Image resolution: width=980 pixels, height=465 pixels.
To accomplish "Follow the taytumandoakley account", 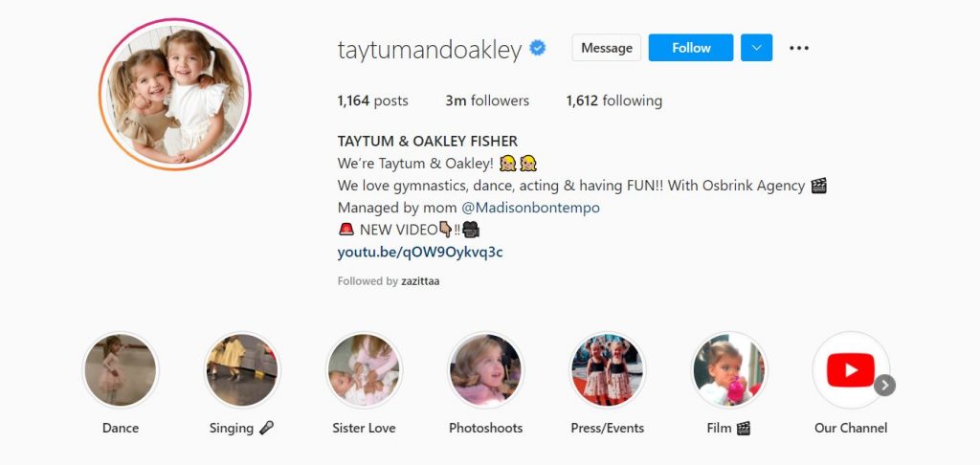I will [x=691, y=48].
